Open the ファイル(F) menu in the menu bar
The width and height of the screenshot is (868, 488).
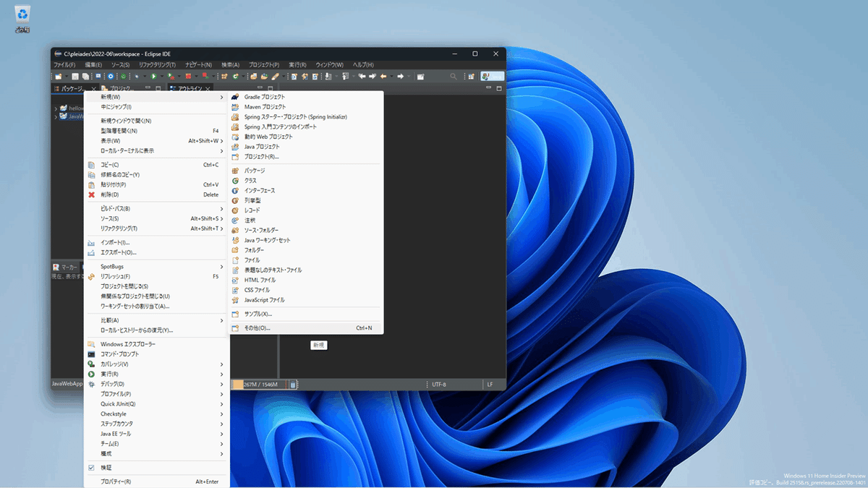65,65
